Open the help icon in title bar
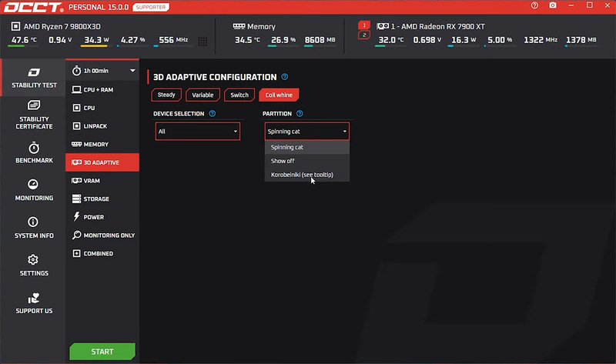 tap(534, 5)
